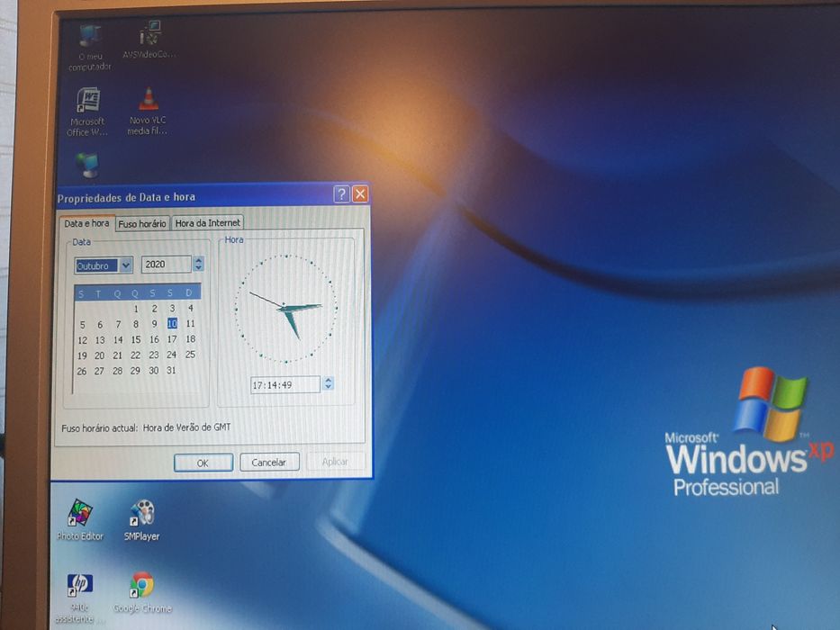Viewport: 840px width, 630px height.
Task: Select day 15 in the calendar
Action: 136,339
